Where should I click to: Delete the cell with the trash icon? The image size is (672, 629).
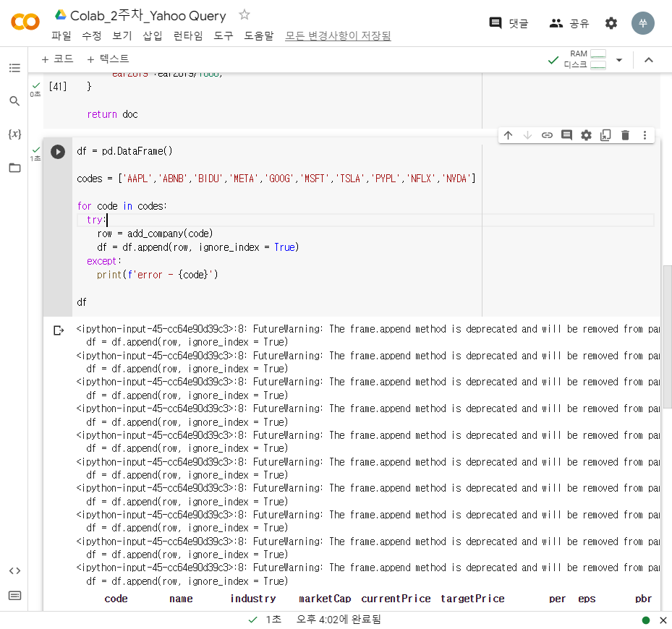[625, 135]
